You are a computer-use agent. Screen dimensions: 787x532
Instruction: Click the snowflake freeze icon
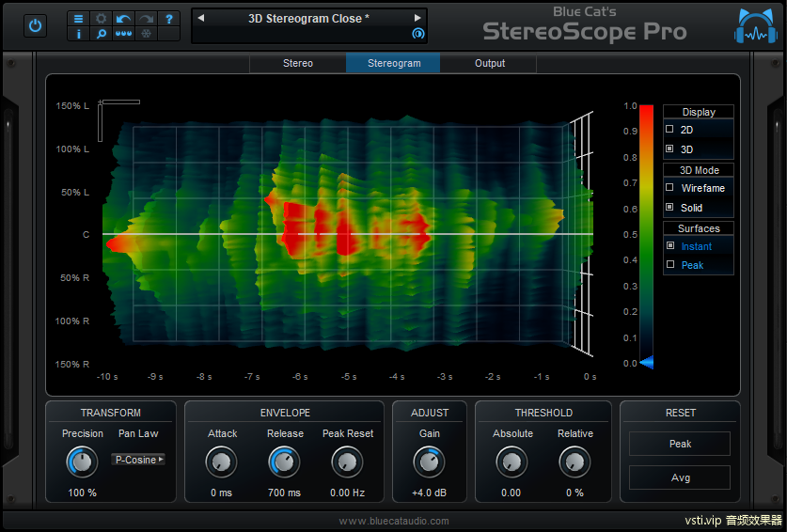click(x=146, y=34)
